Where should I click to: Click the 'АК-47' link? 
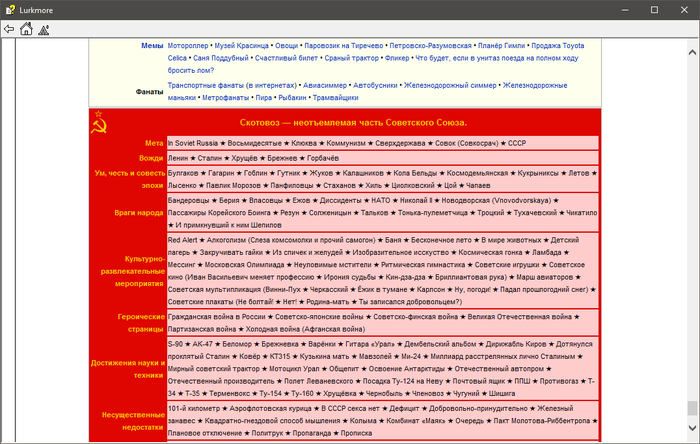pos(205,343)
